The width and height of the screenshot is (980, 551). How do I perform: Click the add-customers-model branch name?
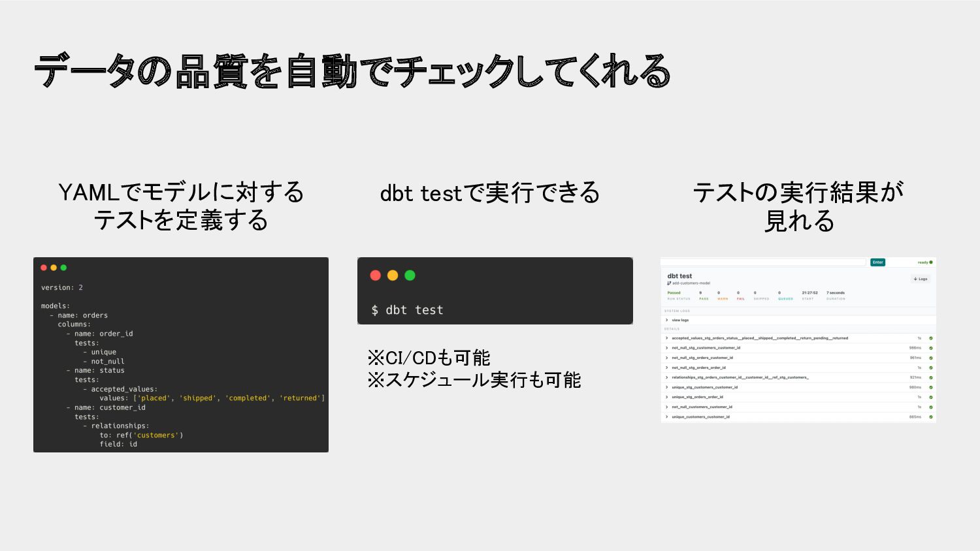tap(691, 283)
